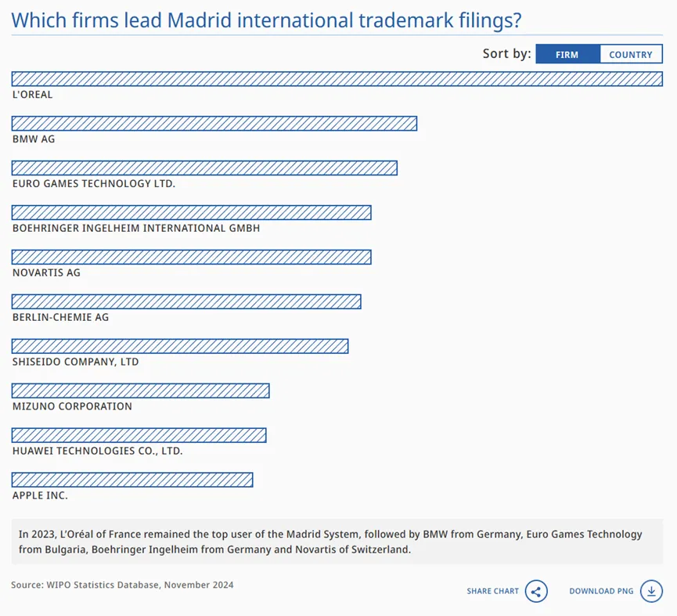Viewport: 677px width, 616px height.
Task: Select the Shiseido Company bar
Action: coord(180,346)
